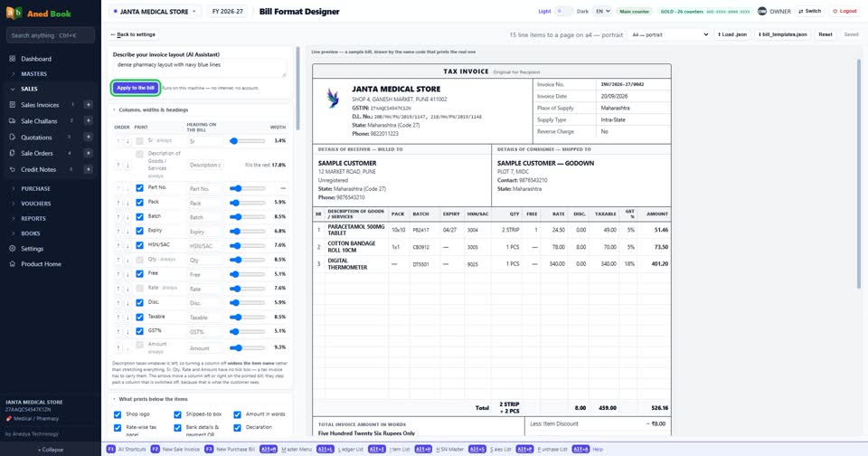
Task: Click the Load .json button
Action: pyautogui.click(x=732, y=34)
